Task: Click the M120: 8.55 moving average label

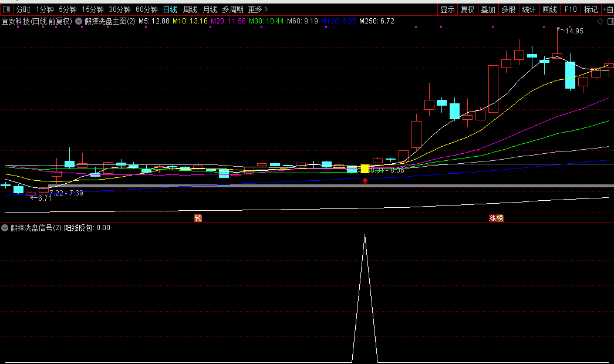Action: click(x=339, y=21)
